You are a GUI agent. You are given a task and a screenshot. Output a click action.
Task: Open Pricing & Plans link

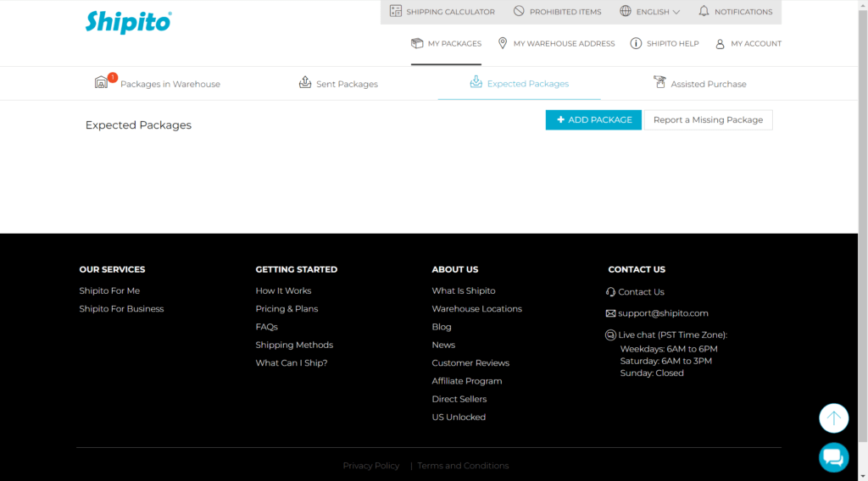coord(287,309)
